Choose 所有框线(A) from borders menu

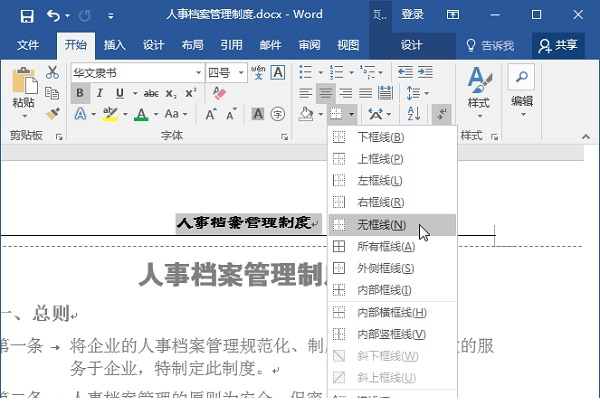[393, 246]
